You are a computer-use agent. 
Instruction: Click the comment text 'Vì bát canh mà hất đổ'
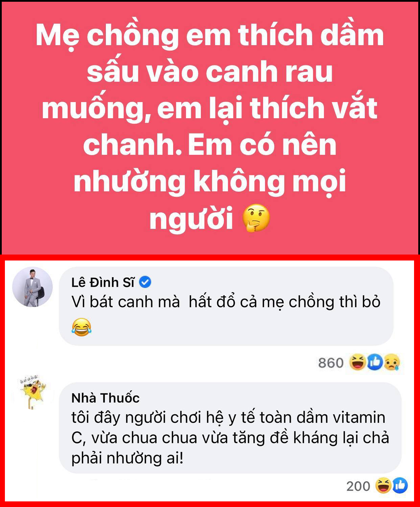tap(153, 302)
